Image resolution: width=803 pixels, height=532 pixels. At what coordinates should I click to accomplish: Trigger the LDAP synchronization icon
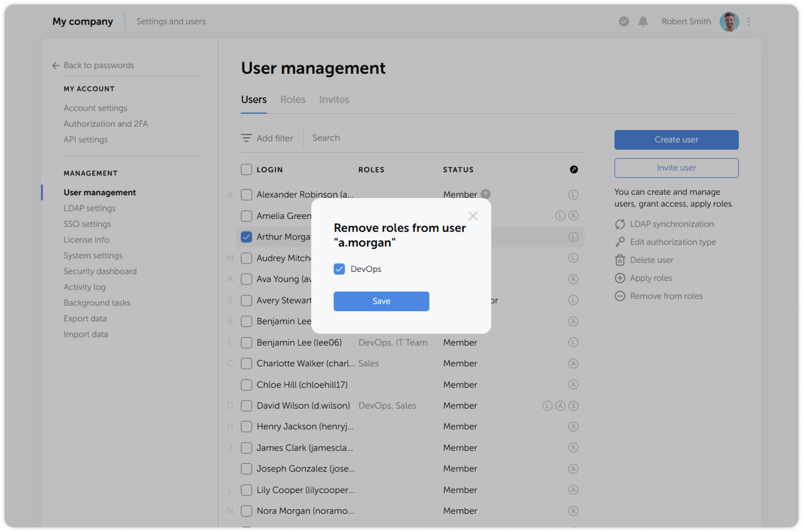click(x=620, y=224)
